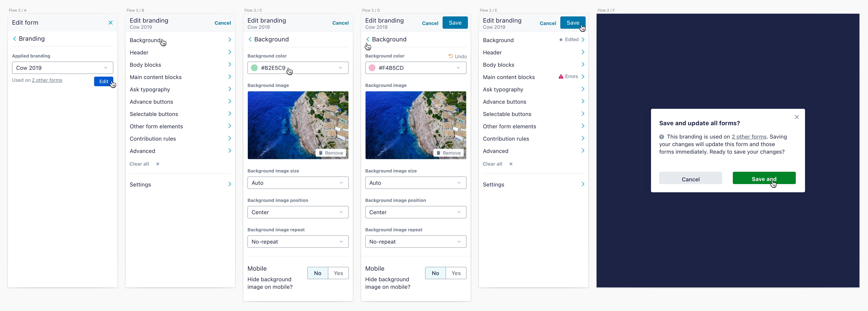Viewport: 868px width, 311px height.
Task: Click the red Errors warning icon
Action: 561,77
